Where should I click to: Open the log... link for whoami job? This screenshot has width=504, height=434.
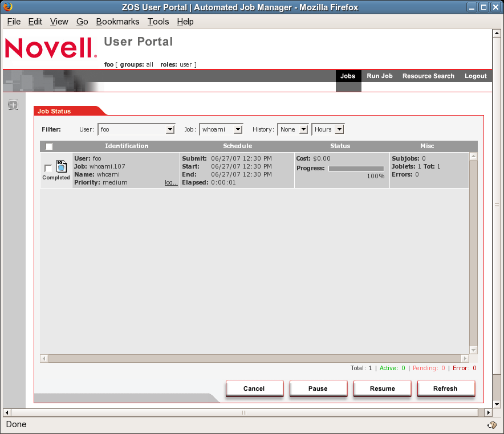tap(171, 183)
